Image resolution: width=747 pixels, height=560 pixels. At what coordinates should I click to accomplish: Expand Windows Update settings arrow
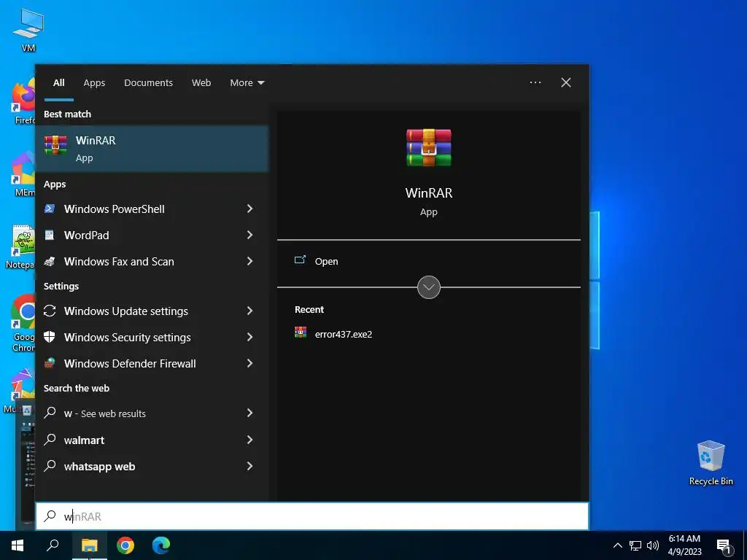[250, 311]
